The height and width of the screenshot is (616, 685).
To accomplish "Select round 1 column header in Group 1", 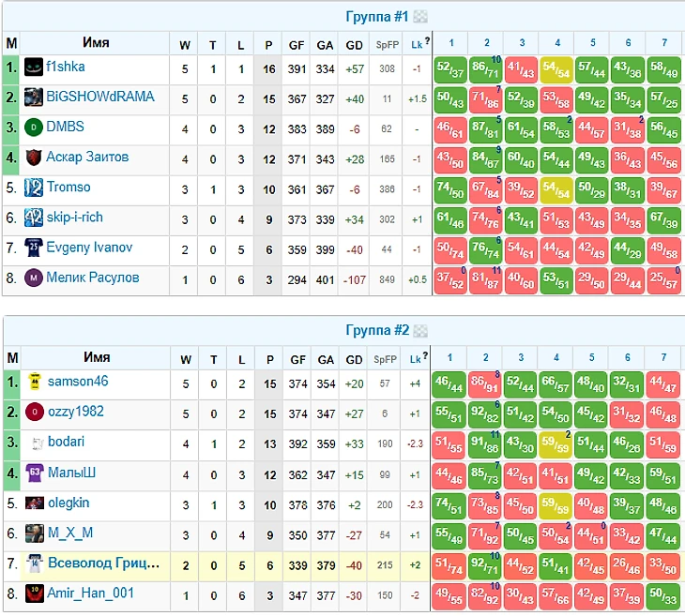I will pos(450,43).
